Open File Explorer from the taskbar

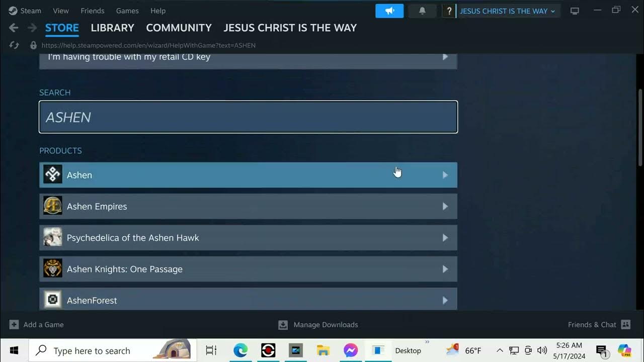point(323,350)
